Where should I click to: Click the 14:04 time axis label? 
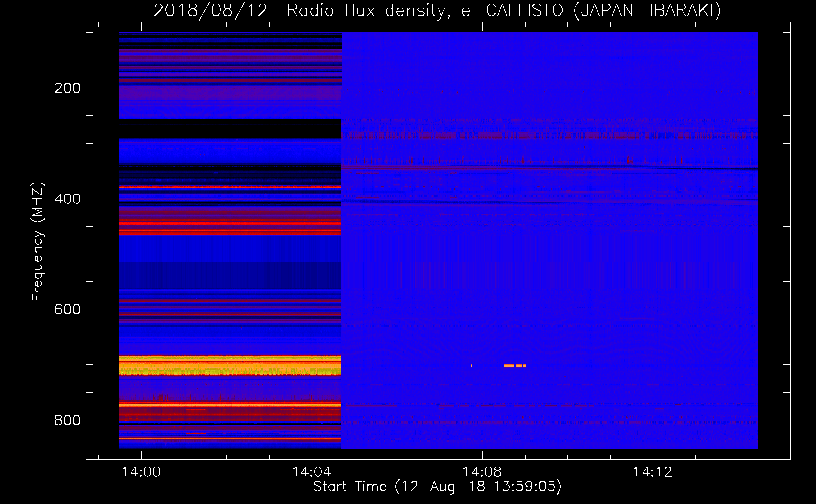coord(312,472)
